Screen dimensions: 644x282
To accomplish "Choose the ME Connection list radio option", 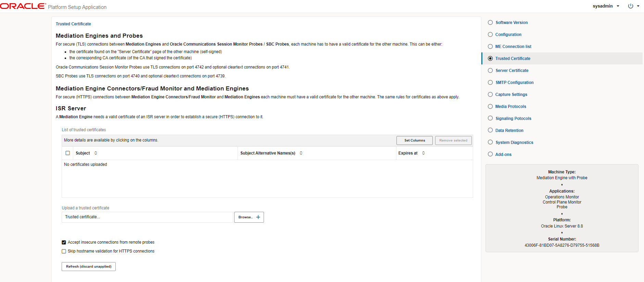I will (x=490, y=47).
